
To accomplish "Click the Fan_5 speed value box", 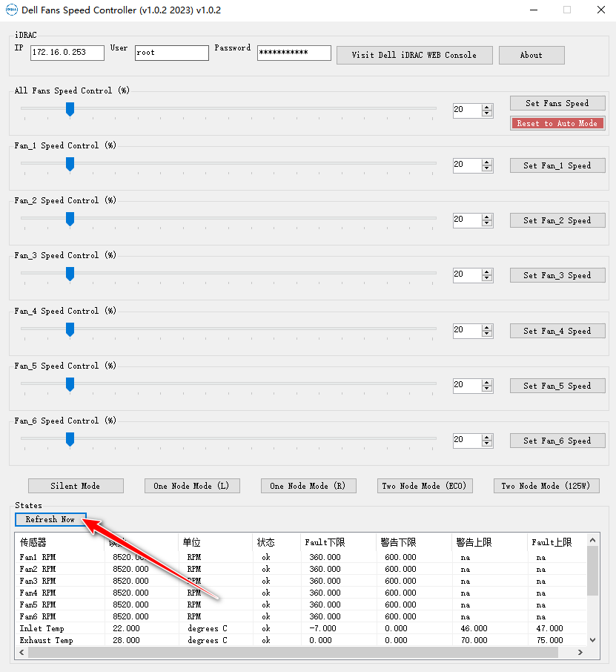I will [467, 386].
